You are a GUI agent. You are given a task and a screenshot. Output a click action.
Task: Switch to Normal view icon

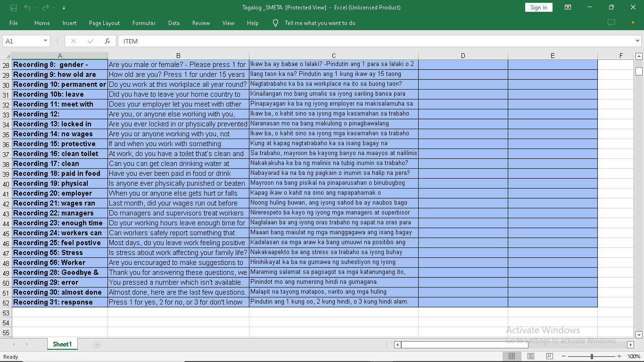pyautogui.click(x=512, y=356)
